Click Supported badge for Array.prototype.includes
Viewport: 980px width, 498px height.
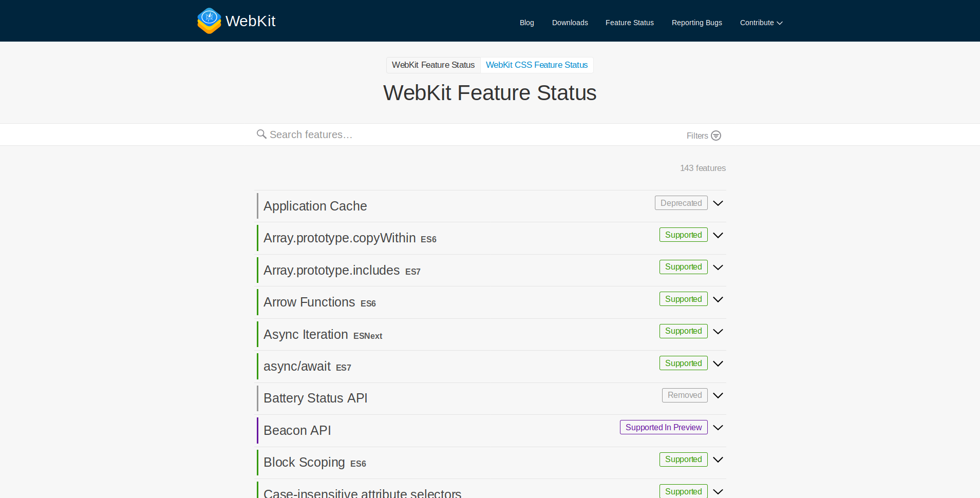684,267
